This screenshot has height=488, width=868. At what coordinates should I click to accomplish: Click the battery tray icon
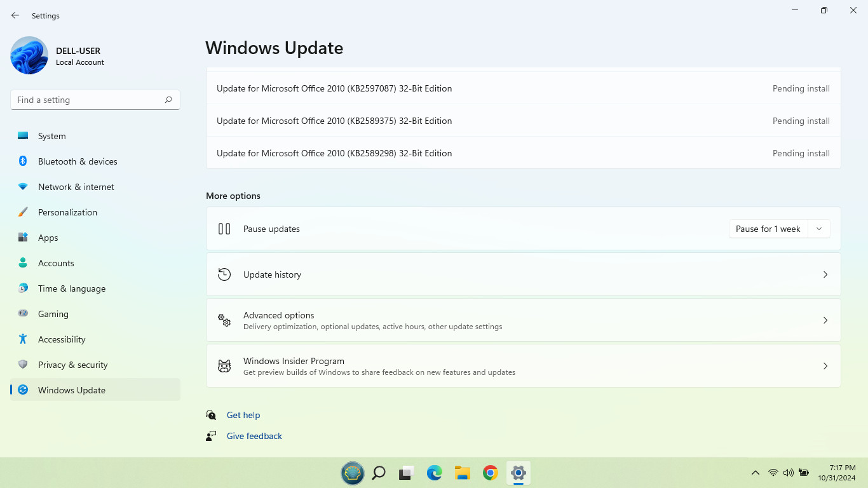[x=804, y=473]
